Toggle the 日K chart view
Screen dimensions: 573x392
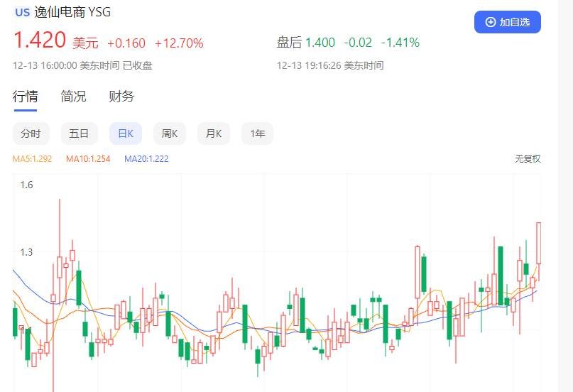click(x=126, y=134)
